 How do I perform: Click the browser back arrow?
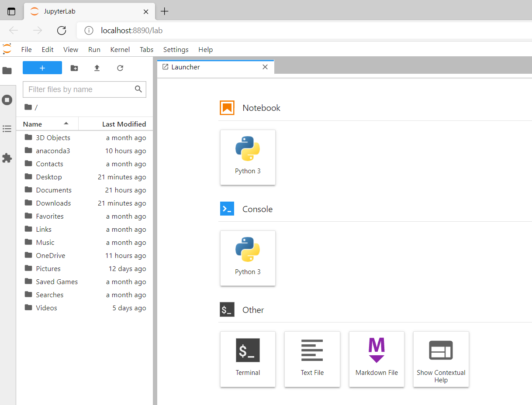point(14,31)
